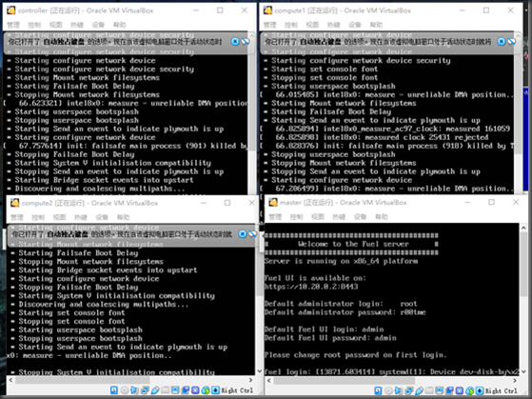Click right arrow of compute2 horizontal scrollbar
This screenshot has height=399, width=532.
(x=250, y=380)
